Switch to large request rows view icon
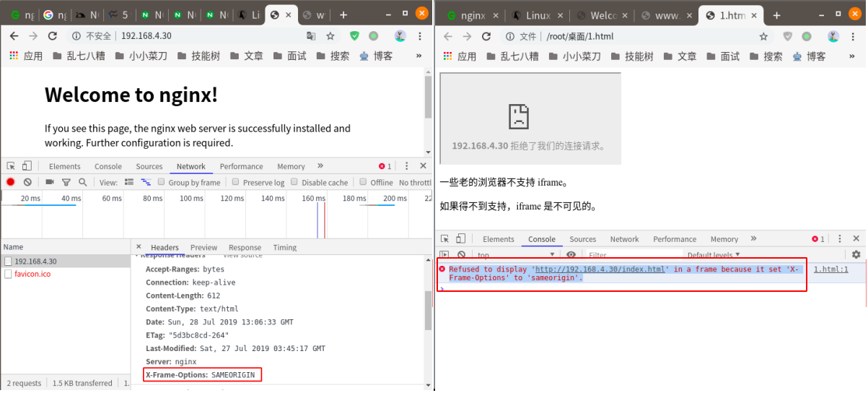This screenshot has width=868, height=393. tap(129, 183)
